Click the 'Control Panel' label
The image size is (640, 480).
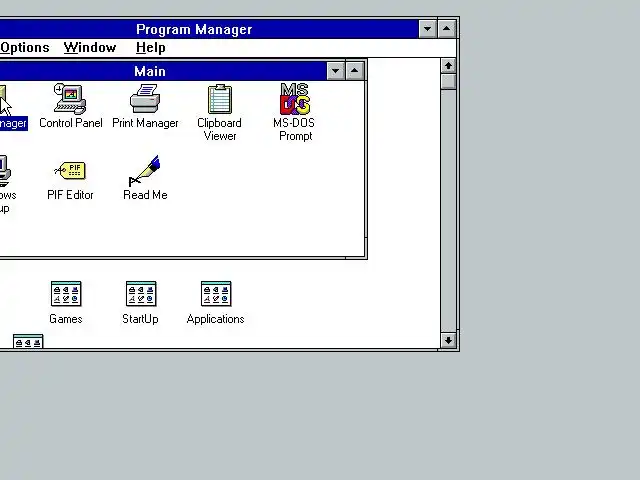[71, 123]
